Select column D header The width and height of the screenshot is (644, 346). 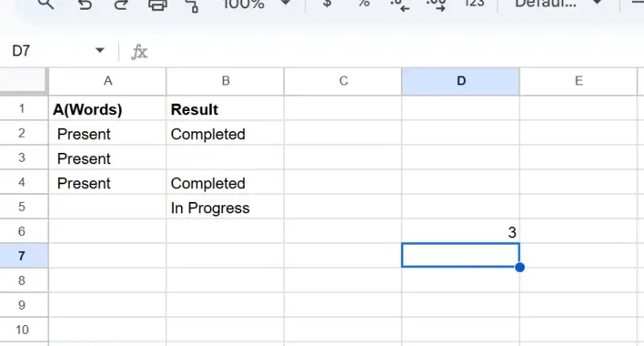(460, 80)
